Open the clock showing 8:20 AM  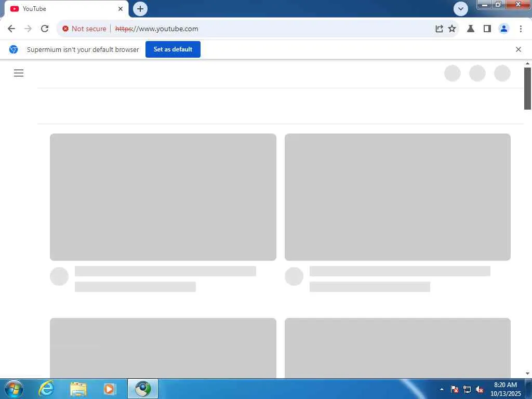[x=506, y=389]
